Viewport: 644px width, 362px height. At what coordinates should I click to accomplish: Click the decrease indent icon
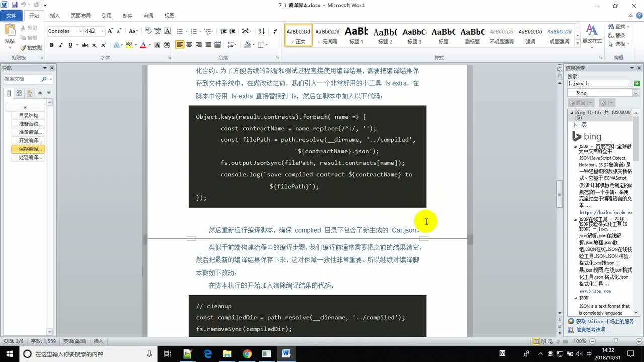point(224,31)
